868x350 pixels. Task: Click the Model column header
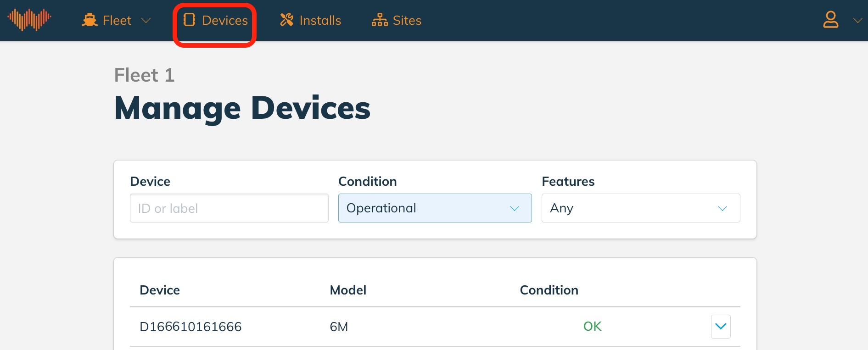coord(348,290)
